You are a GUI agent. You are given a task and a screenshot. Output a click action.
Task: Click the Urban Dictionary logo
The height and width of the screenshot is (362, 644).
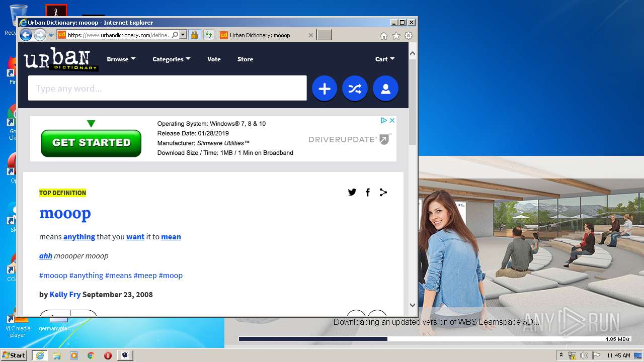tap(61, 60)
